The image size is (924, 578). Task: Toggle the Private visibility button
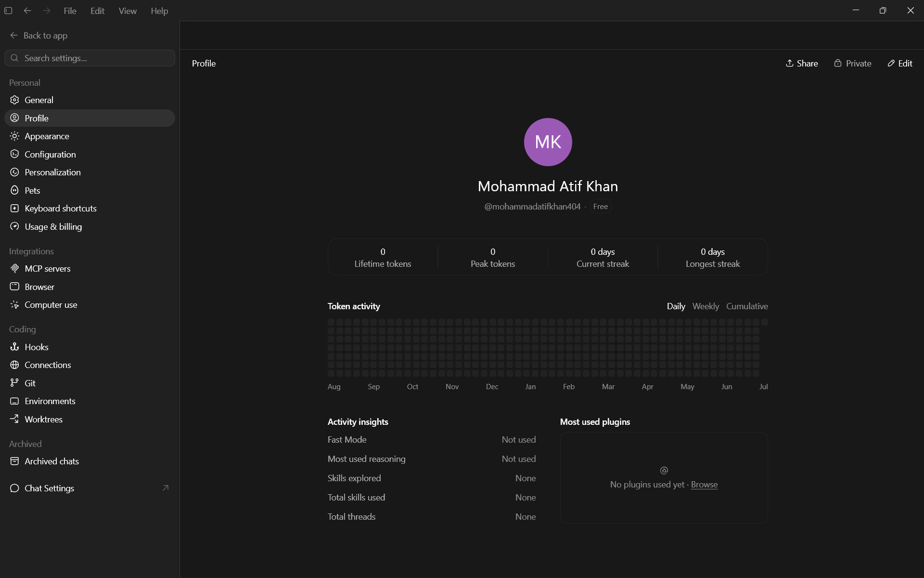[852, 63]
